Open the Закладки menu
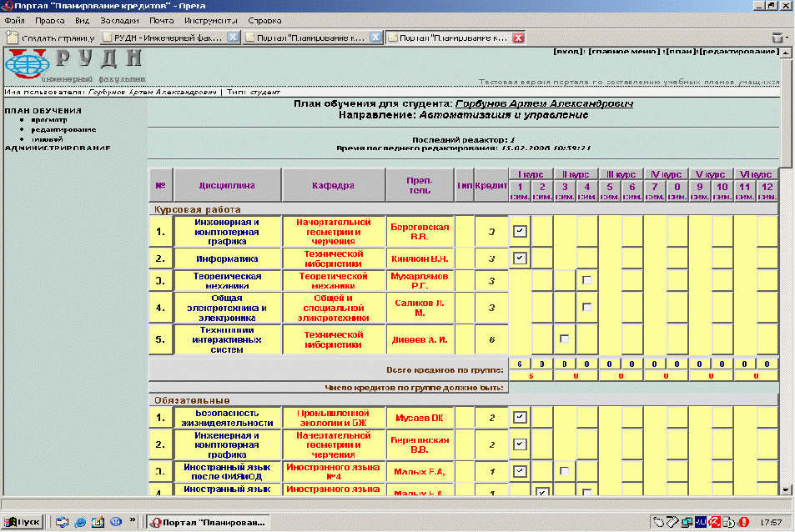Image resolution: width=795 pixels, height=532 pixels. click(119, 21)
